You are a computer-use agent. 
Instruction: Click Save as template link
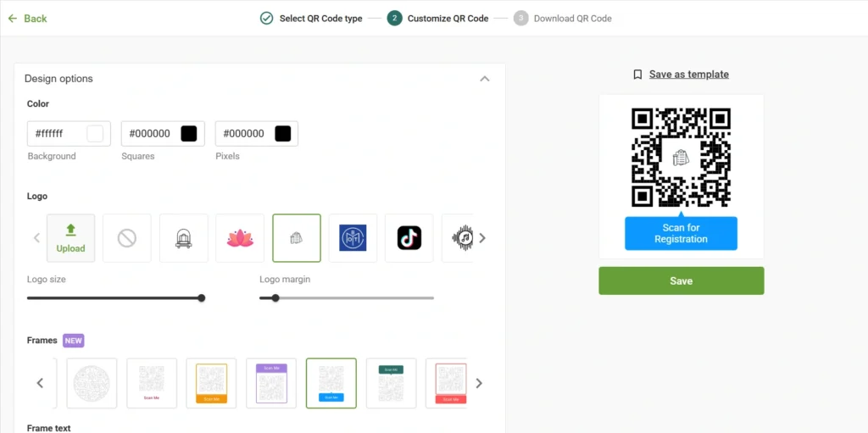click(688, 75)
